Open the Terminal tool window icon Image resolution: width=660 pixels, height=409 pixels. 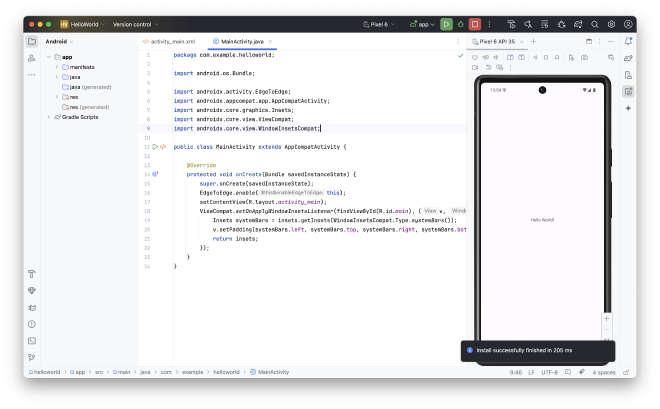point(32,340)
